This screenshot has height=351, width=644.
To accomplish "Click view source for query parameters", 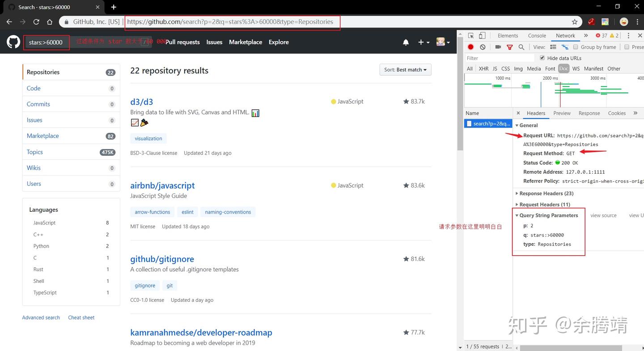I will pyautogui.click(x=603, y=215).
